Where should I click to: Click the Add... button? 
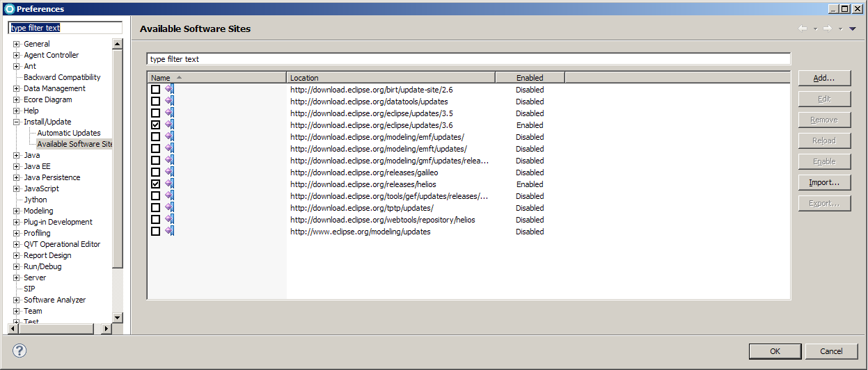click(x=824, y=78)
